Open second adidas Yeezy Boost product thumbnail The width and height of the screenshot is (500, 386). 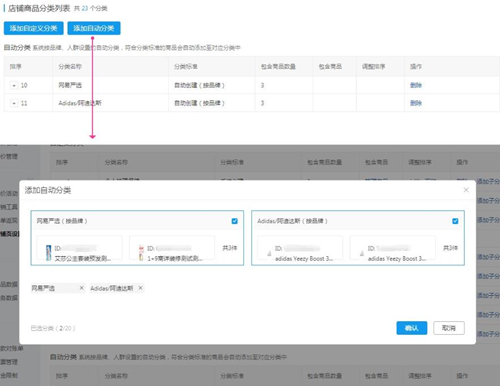coord(362,254)
